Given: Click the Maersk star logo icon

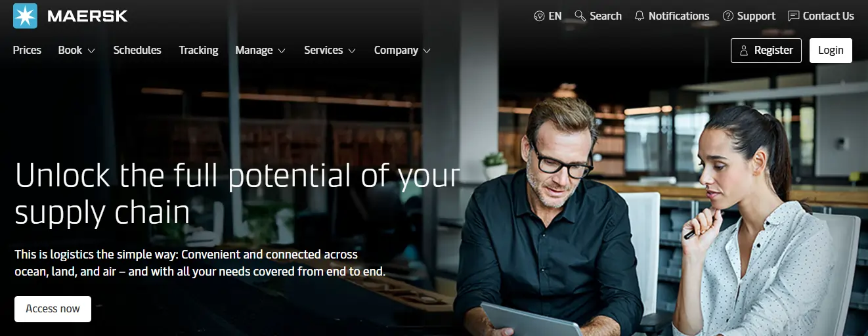Looking at the screenshot, I should [x=25, y=16].
